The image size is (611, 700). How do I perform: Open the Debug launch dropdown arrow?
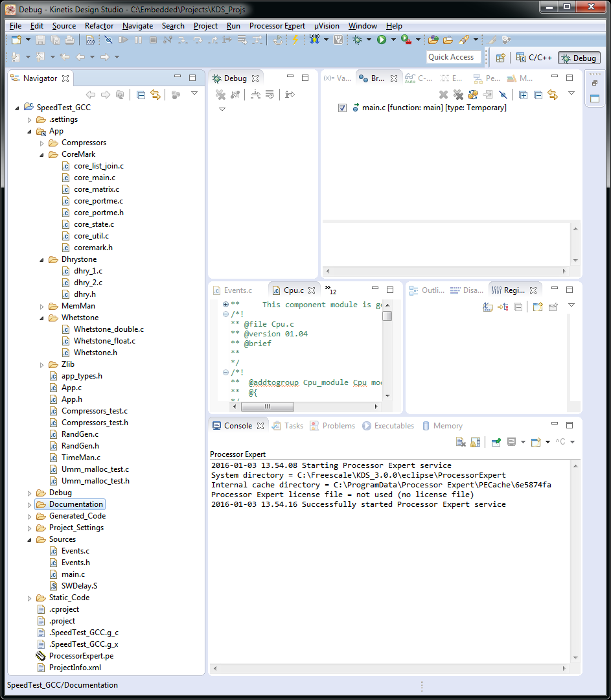(369, 40)
